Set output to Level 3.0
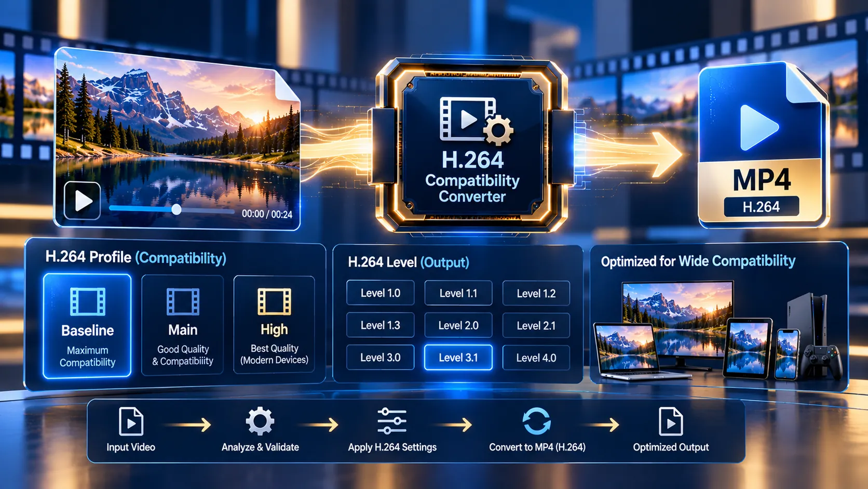This screenshot has width=868, height=489. [381, 358]
